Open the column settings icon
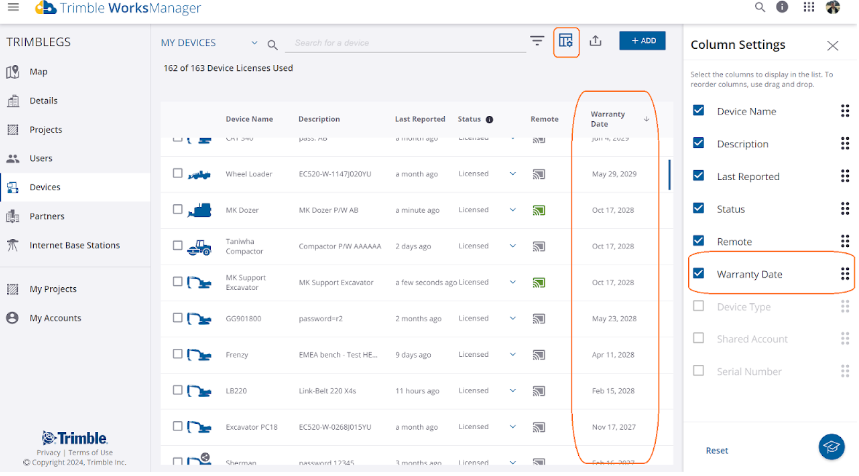Viewport: 859px width, 476px height. 566,41
